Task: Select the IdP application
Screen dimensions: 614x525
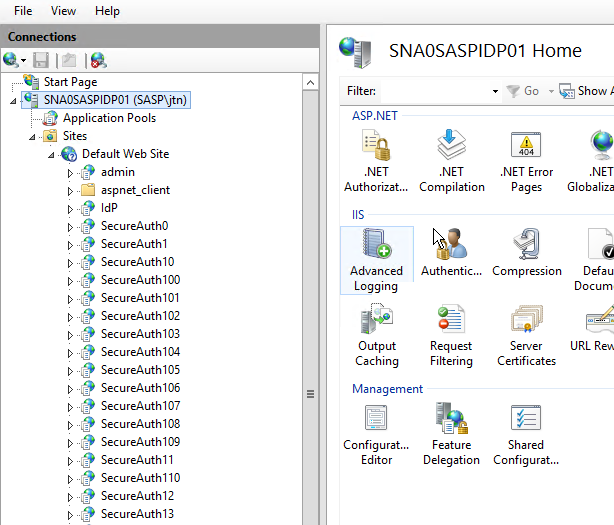Action: (x=109, y=208)
